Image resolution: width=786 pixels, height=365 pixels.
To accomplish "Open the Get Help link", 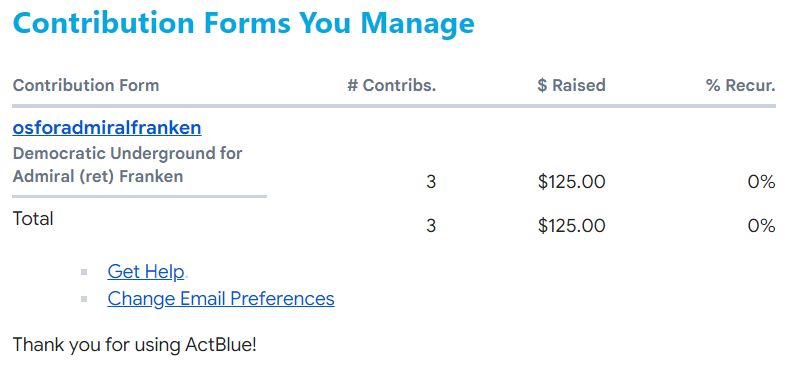I will (146, 271).
